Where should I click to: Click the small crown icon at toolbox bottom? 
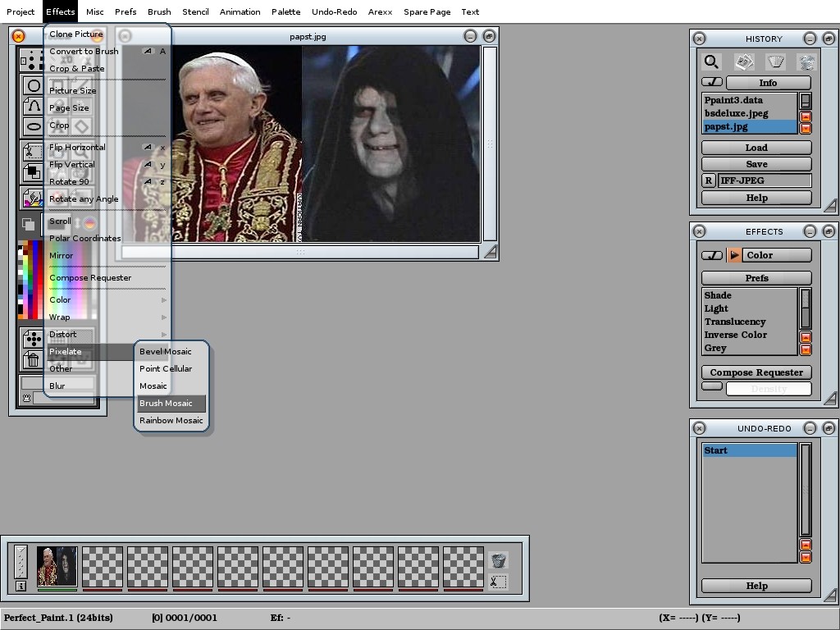click(x=26, y=398)
